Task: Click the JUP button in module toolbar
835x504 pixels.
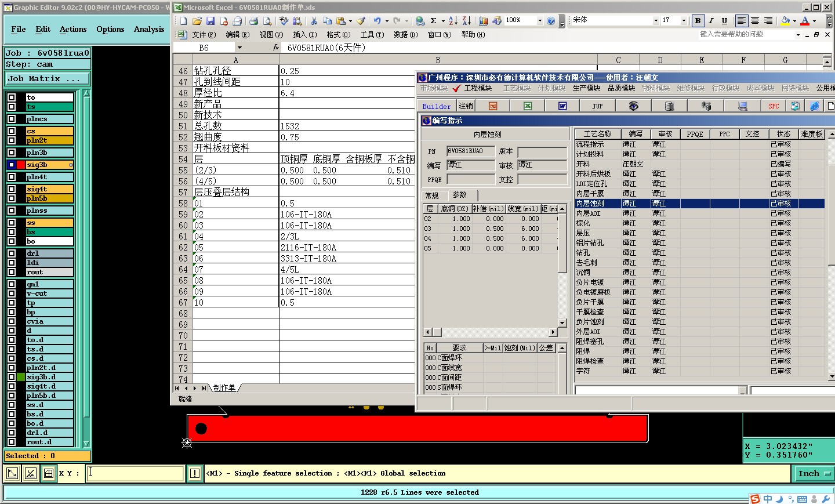Action: (597, 106)
